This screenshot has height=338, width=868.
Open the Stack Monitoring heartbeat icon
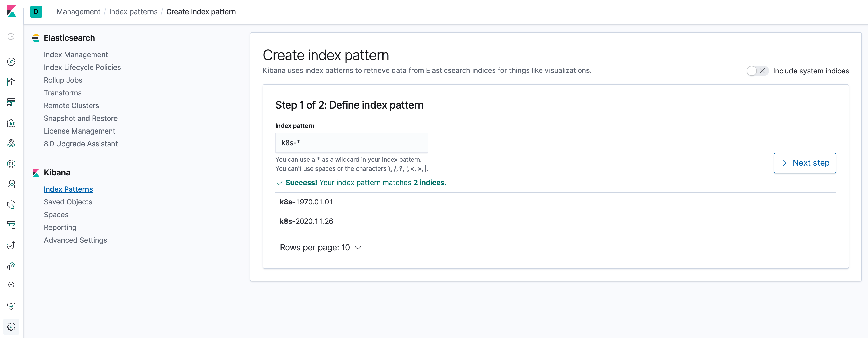click(x=11, y=306)
